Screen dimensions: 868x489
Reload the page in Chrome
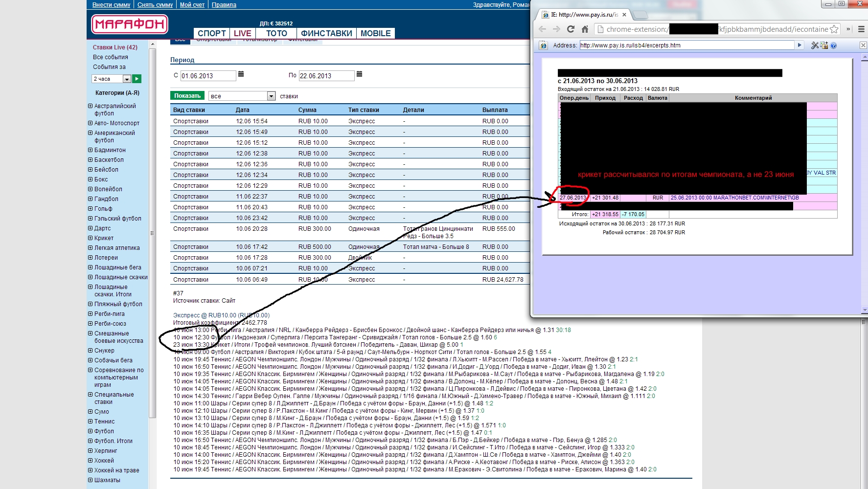[571, 29]
